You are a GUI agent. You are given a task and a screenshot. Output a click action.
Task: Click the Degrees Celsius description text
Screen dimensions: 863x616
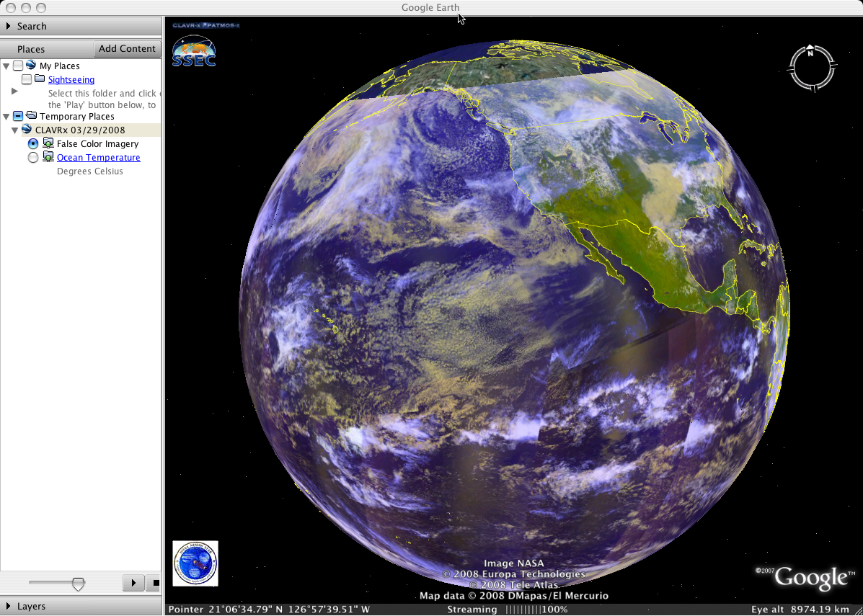89,171
